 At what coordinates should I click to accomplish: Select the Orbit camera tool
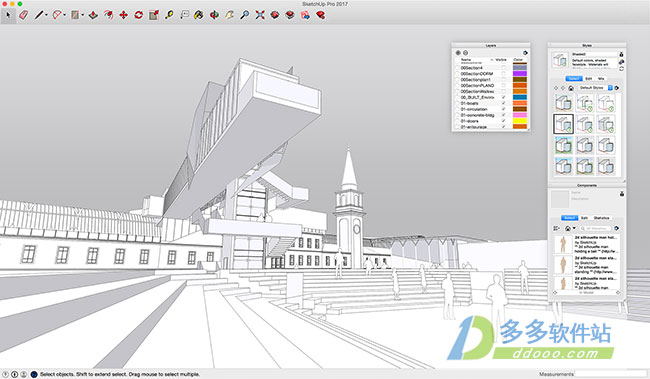point(214,15)
